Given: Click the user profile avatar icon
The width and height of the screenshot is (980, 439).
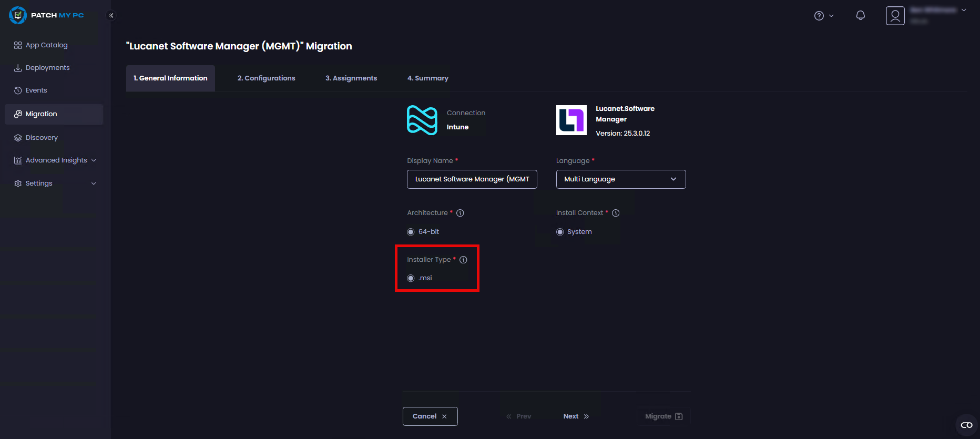Looking at the screenshot, I should tap(895, 16).
